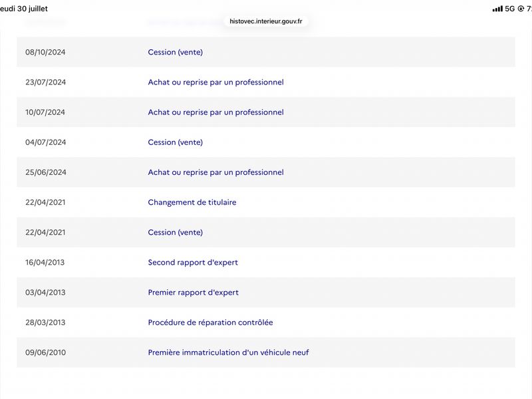Click Première immatriculation d'un véhicule neuf
The image size is (532, 399).
(x=228, y=352)
